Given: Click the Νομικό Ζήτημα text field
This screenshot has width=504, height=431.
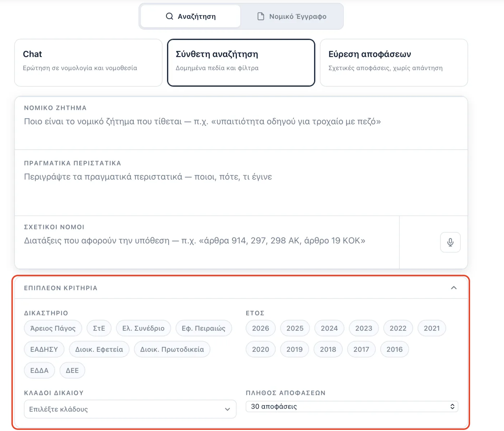Looking at the screenshot, I should (x=241, y=123).
